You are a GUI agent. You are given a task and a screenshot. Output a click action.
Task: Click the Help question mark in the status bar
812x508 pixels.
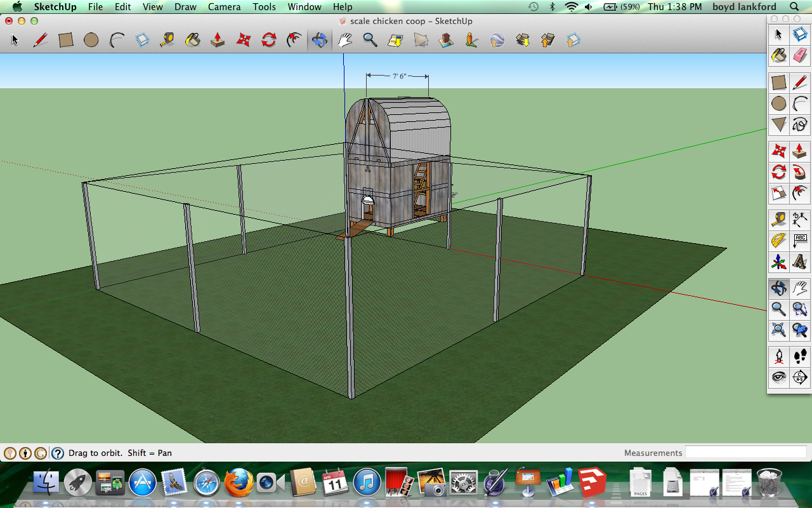57,453
